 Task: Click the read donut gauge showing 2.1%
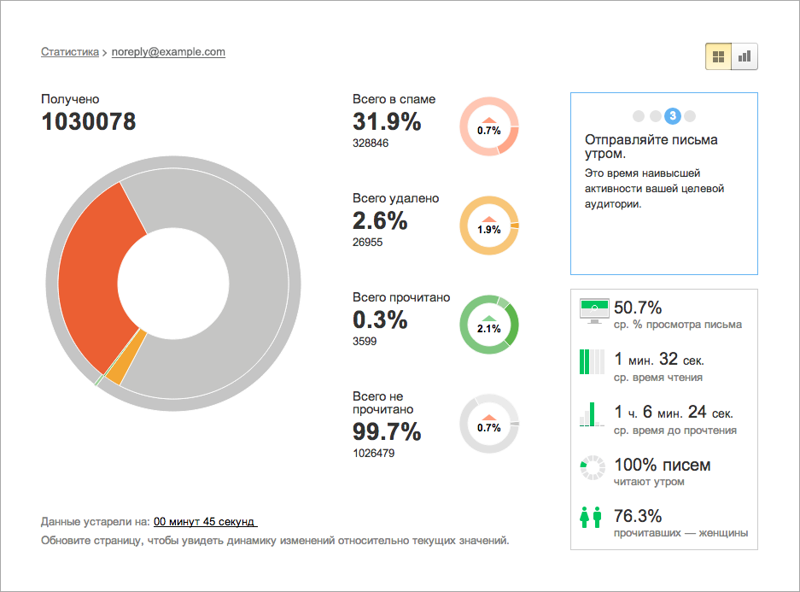489,325
